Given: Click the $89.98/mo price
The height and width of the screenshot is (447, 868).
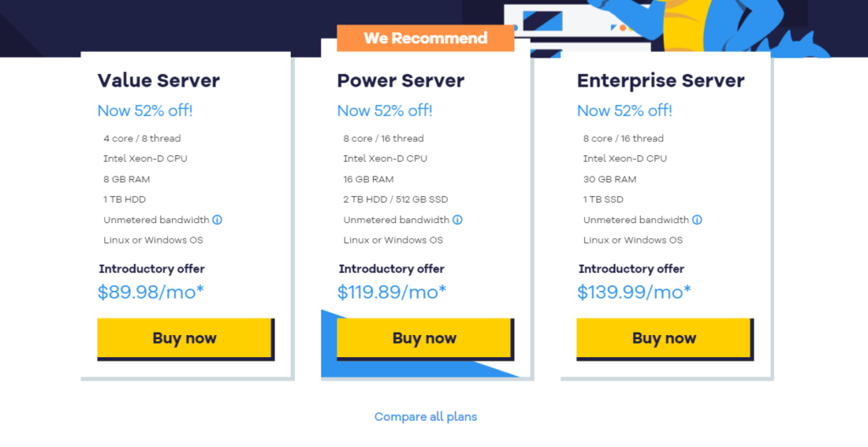Looking at the screenshot, I should [151, 292].
